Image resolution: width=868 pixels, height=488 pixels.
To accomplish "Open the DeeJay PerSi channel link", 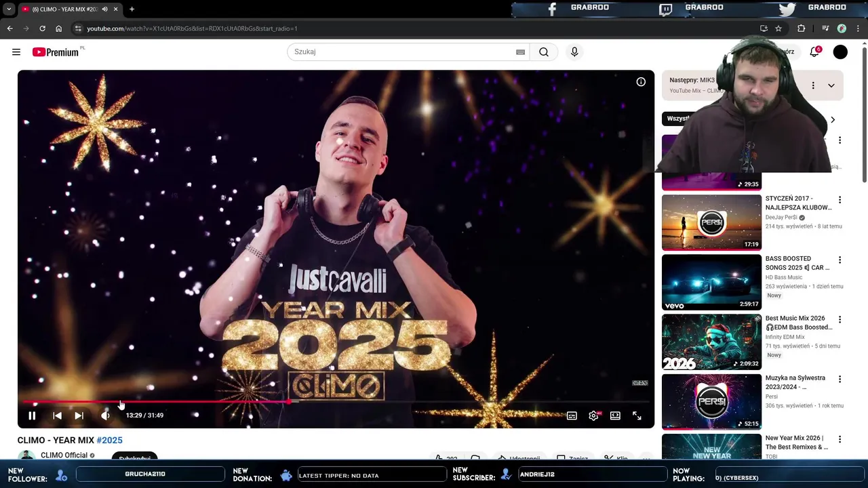I will coord(781,218).
